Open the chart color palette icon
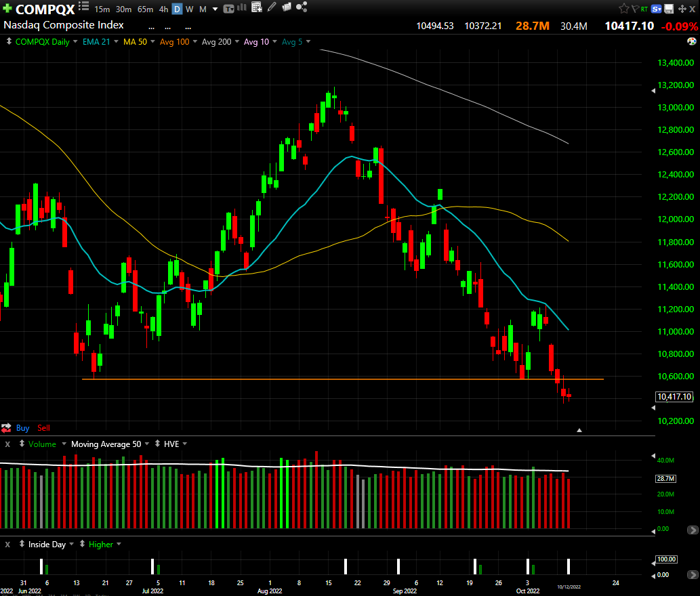 pos(691,41)
